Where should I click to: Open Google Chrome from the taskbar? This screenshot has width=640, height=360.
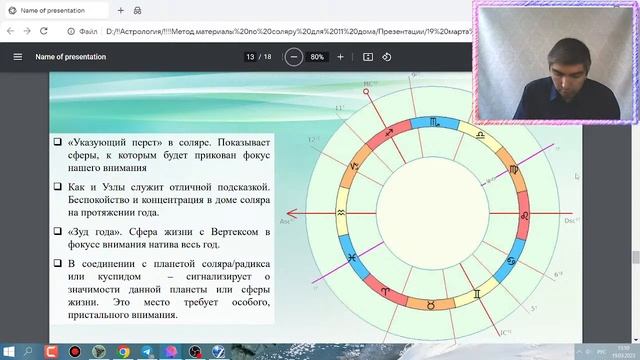point(123,351)
